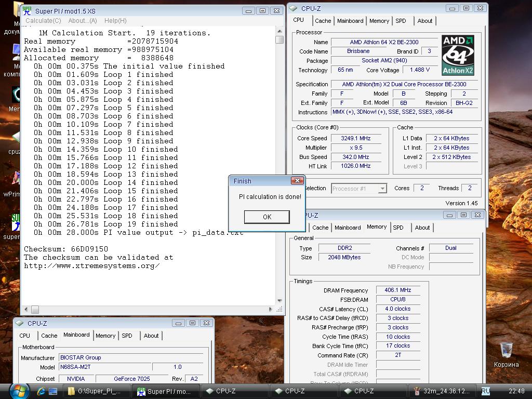Viewport: 532px width, 399px height.
Task: Activate the Super PI taskbar button
Action: 166,391
